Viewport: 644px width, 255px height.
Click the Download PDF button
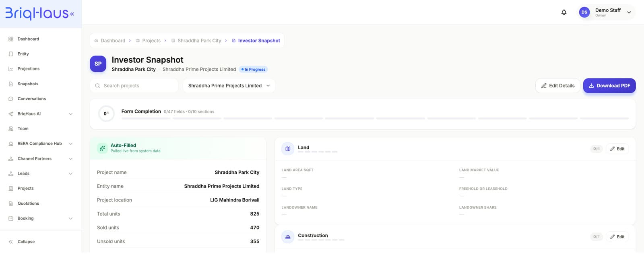tap(609, 86)
